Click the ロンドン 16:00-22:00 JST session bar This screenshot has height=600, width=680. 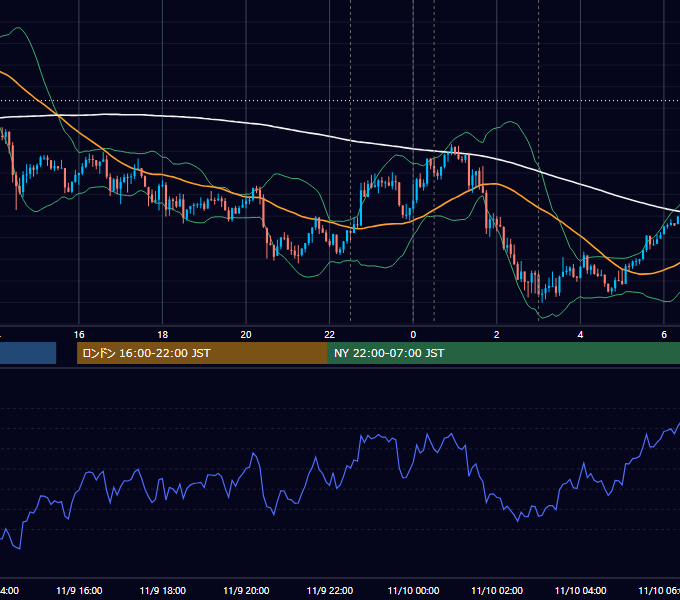202,353
